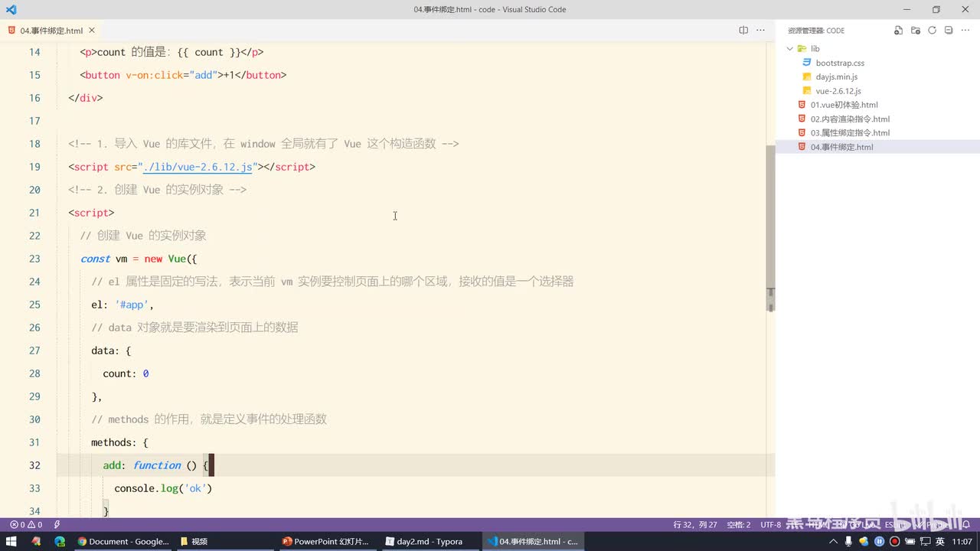Click the 资源管理器: CODE panel title
The image size is (980, 551).
816,31
